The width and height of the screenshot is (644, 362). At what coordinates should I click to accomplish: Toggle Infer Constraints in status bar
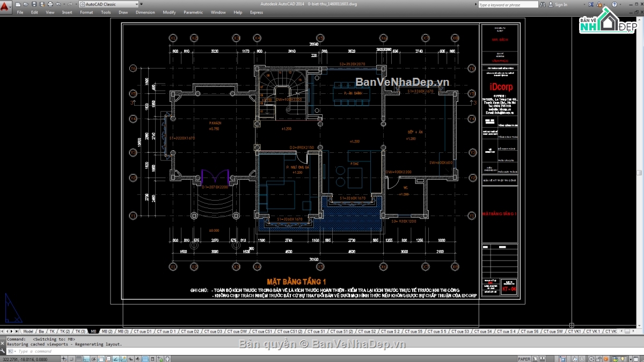63,359
